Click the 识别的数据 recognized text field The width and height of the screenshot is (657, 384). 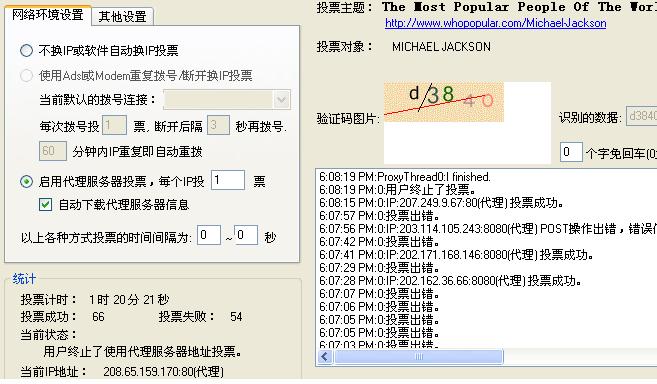(x=641, y=116)
